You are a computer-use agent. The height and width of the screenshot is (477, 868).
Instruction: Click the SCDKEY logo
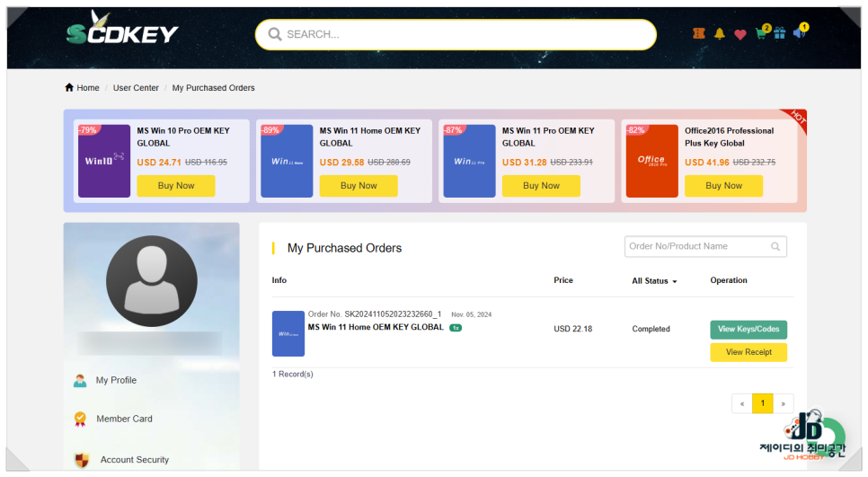tap(122, 28)
